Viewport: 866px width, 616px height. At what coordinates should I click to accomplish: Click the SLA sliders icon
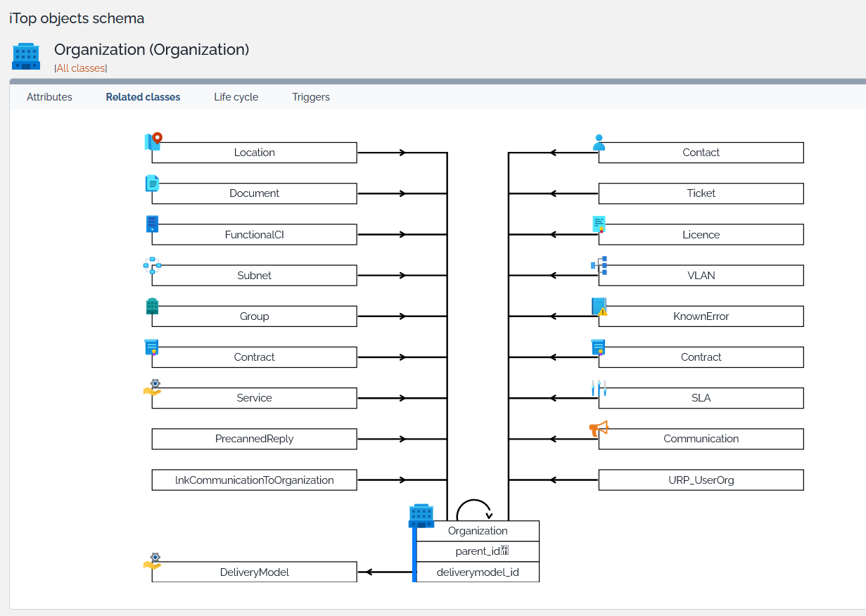point(599,388)
